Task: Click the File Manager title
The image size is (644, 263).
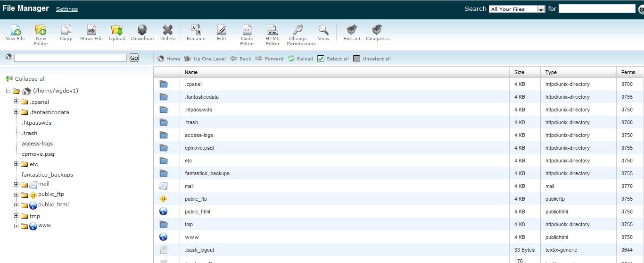Action: (25, 8)
